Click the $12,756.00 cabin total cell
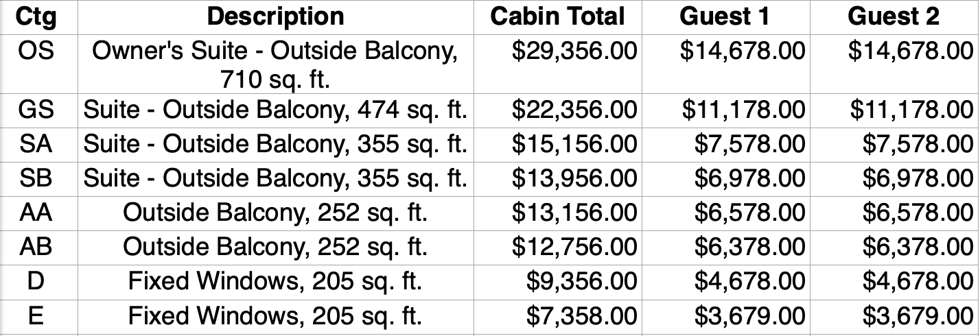 tap(574, 247)
